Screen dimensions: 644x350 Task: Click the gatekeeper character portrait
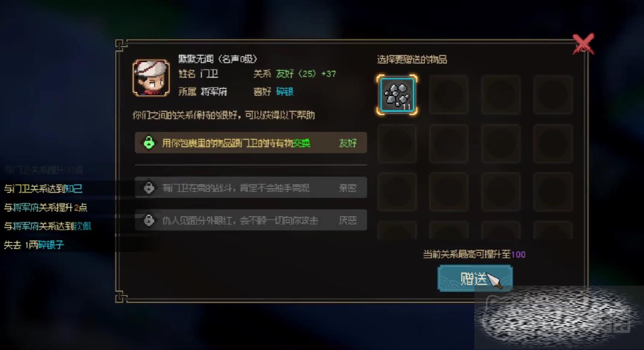151,78
